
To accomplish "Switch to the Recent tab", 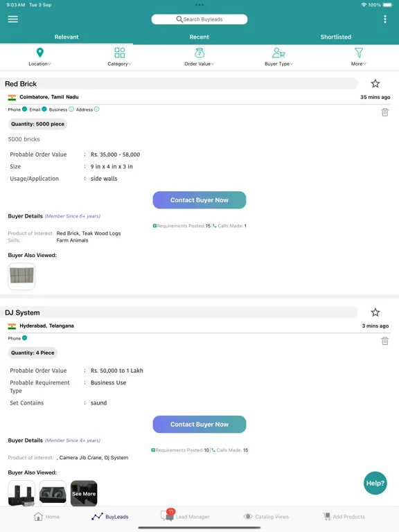I will [x=199, y=37].
